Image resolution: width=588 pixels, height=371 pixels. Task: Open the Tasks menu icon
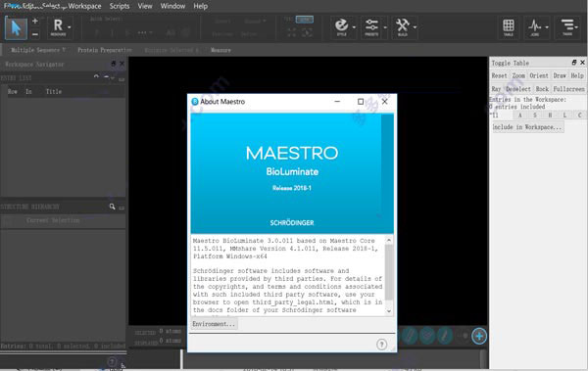pyautogui.click(x=567, y=27)
